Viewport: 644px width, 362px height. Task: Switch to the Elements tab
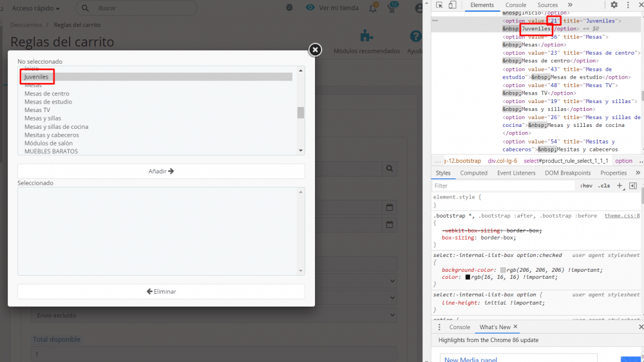[482, 5]
